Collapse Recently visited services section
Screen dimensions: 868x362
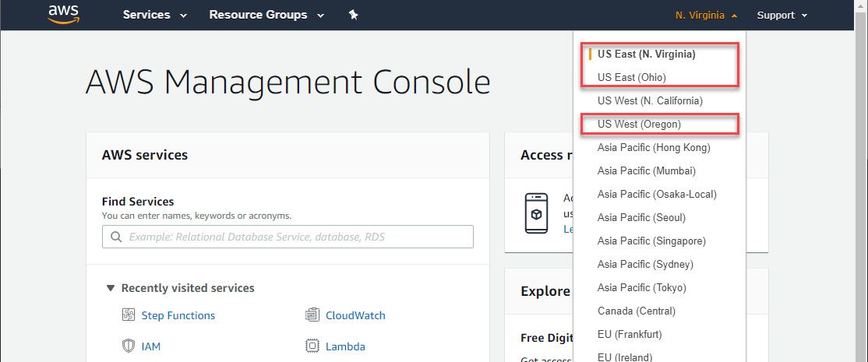pos(111,288)
